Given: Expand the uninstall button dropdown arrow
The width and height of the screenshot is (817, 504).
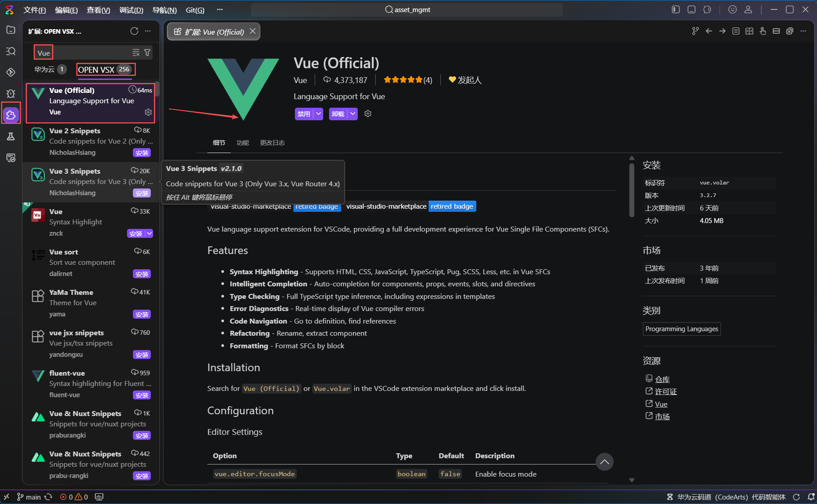Looking at the screenshot, I should (x=353, y=114).
